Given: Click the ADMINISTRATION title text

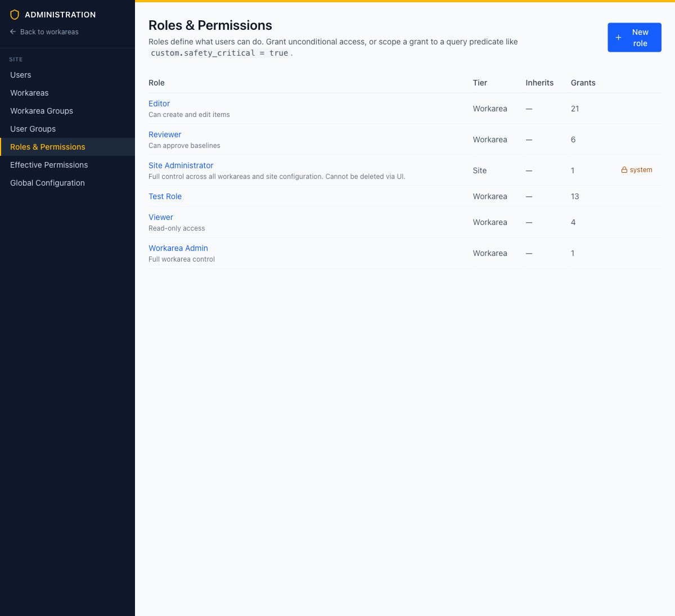Looking at the screenshot, I should click(60, 15).
